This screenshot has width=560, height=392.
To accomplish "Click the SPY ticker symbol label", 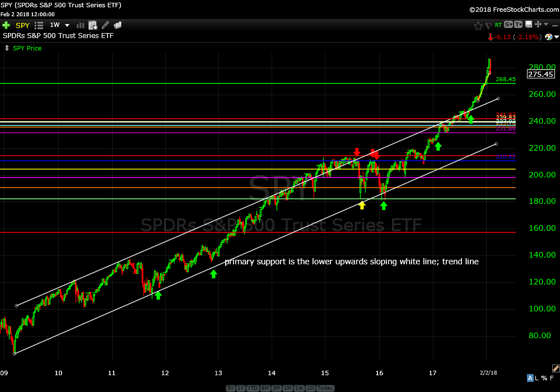I will click(22, 25).
